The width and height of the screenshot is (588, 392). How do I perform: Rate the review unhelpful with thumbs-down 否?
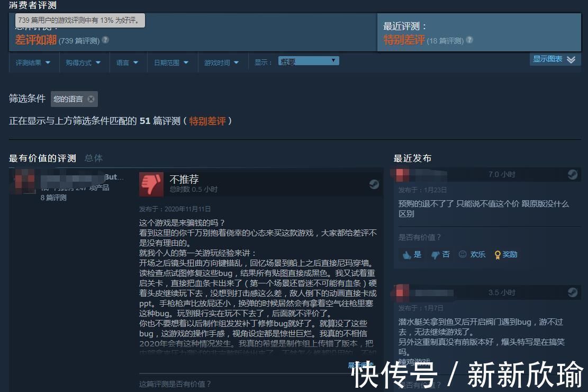click(x=440, y=255)
